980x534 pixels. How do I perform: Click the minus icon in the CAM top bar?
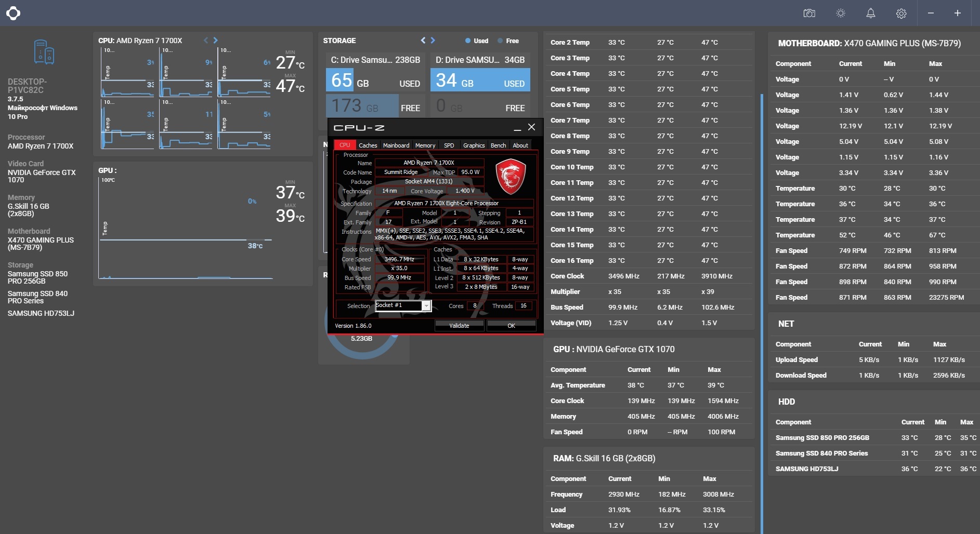tap(931, 13)
